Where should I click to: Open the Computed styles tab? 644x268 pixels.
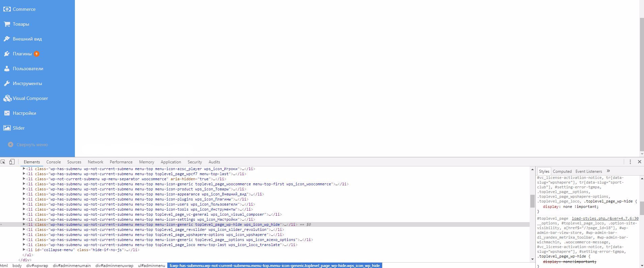click(x=562, y=171)
